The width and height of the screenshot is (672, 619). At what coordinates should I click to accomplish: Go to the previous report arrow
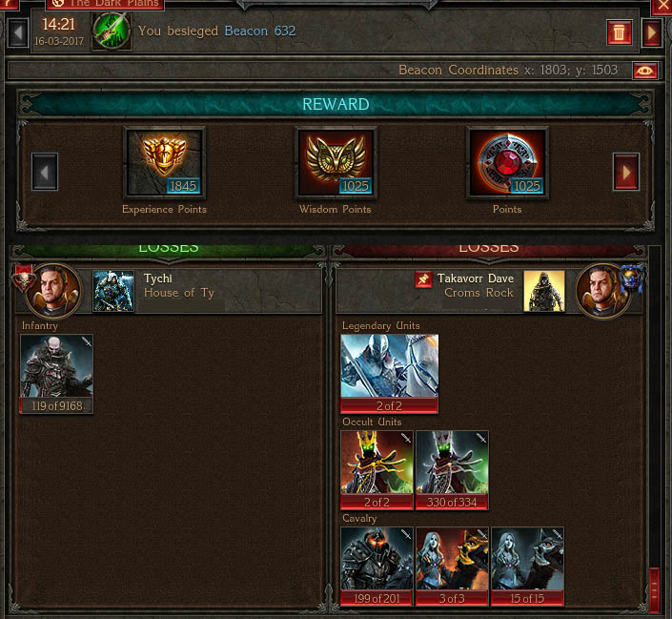18,32
